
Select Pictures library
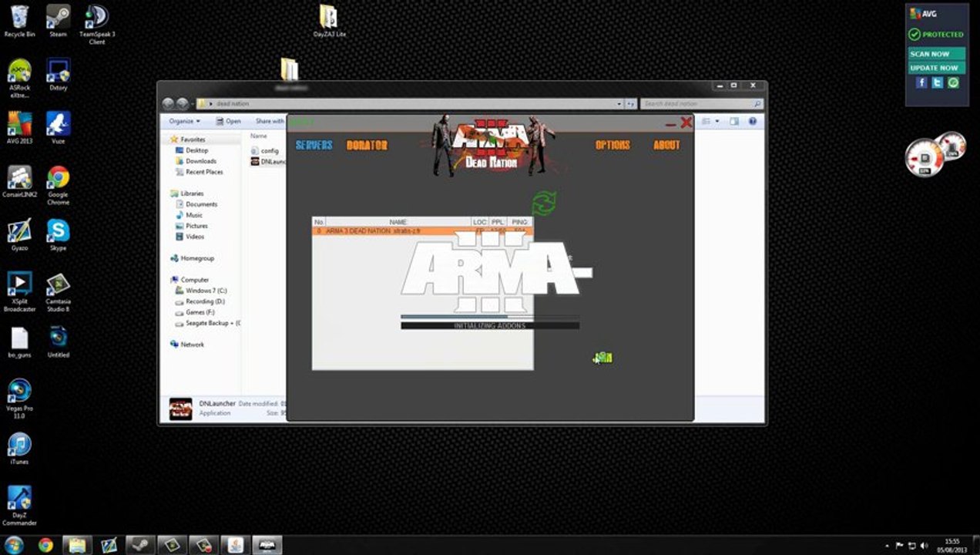196,226
